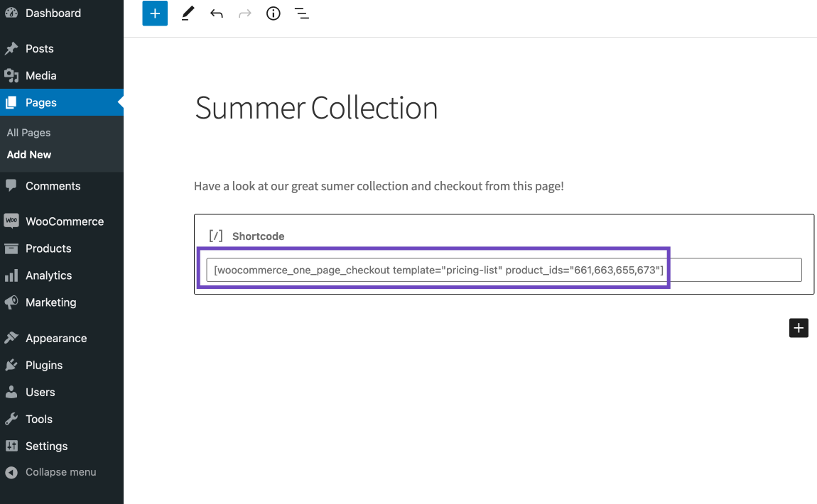Image resolution: width=817 pixels, height=504 pixels.
Task: Click the blue Add block inserter button
Action: (x=155, y=13)
